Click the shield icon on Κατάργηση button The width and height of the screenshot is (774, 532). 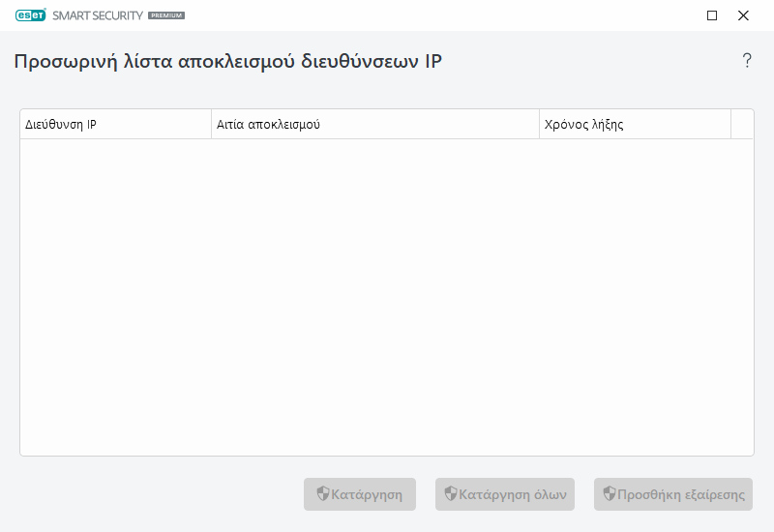pyautogui.click(x=323, y=494)
